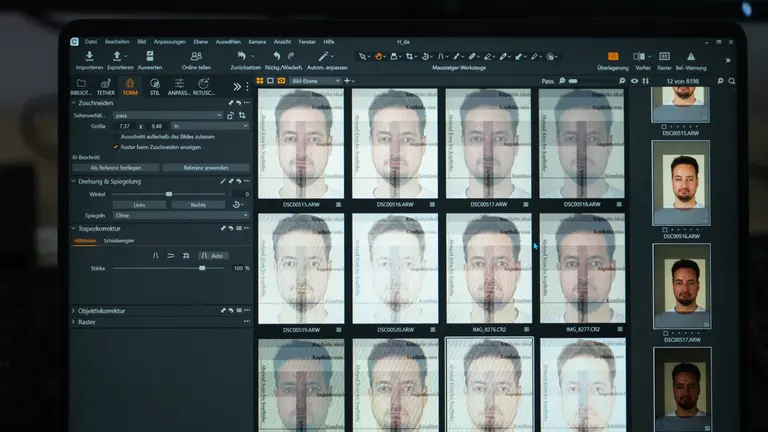This screenshot has height=432, width=768.
Task: Select the horizontal keystone guide icon
Action: click(170, 256)
